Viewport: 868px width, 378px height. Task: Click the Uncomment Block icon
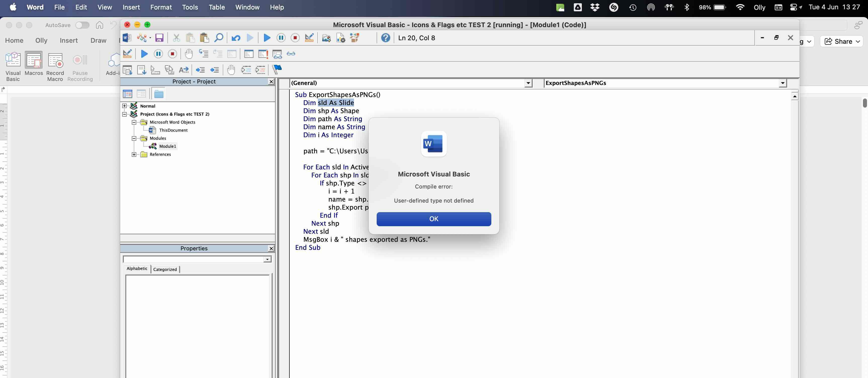(260, 70)
